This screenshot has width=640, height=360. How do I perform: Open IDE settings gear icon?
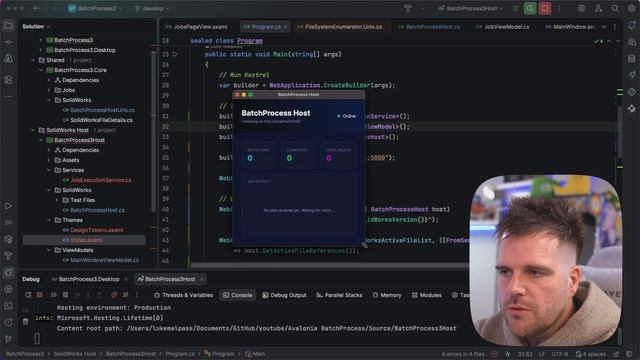point(631,8)
